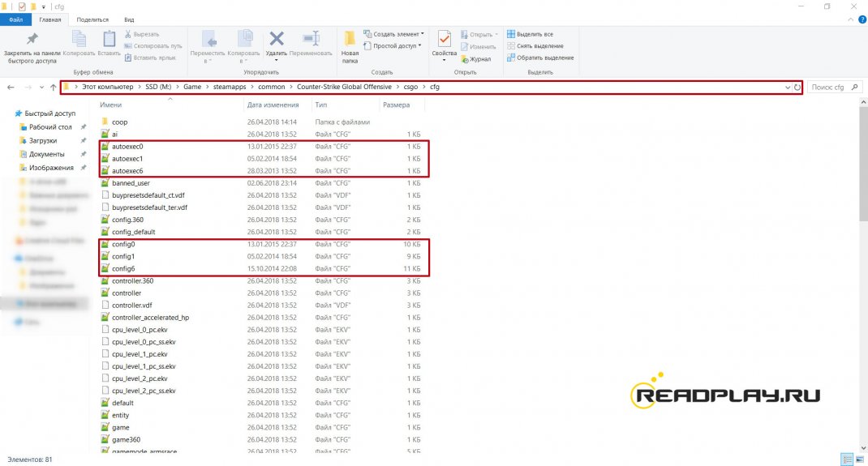Click Copy path (Скопировать путь)
Viewport: 868px width, 466px height.
[x=153, y=46]
